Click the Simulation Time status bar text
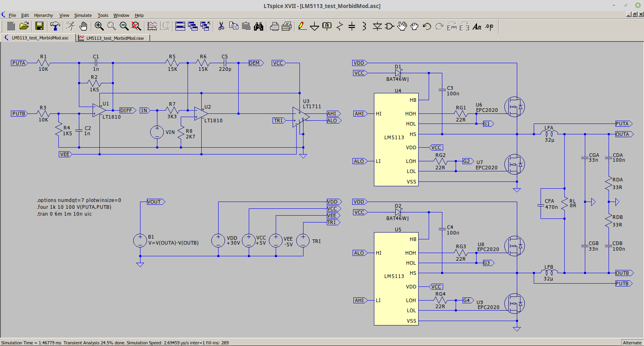The image size is (644, 346). pos(31,343)
